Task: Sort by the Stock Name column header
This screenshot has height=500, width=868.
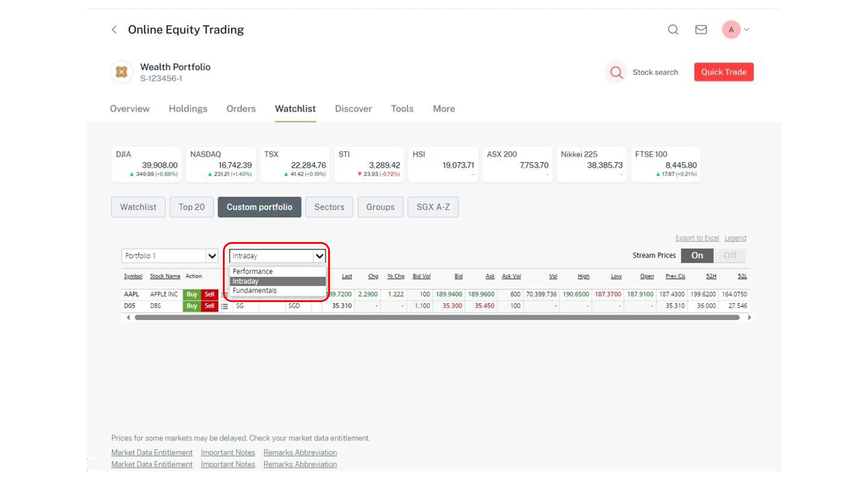Action: tap(165, 276)
